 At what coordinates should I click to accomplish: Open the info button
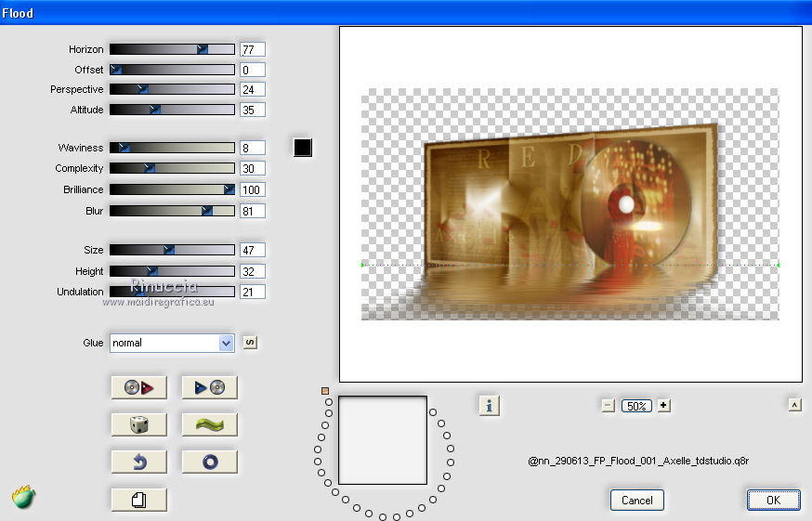(x=489, y=406)
